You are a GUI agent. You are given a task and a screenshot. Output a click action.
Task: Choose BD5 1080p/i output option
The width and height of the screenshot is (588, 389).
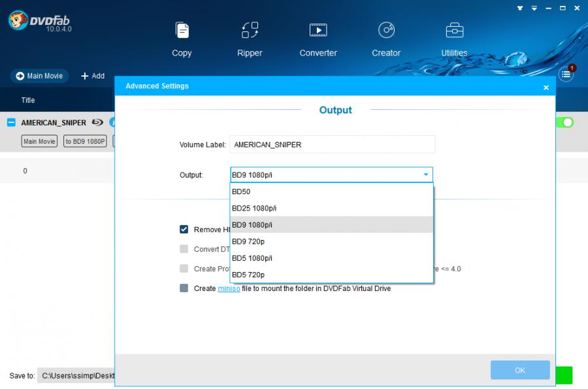(x=331, y=258)
